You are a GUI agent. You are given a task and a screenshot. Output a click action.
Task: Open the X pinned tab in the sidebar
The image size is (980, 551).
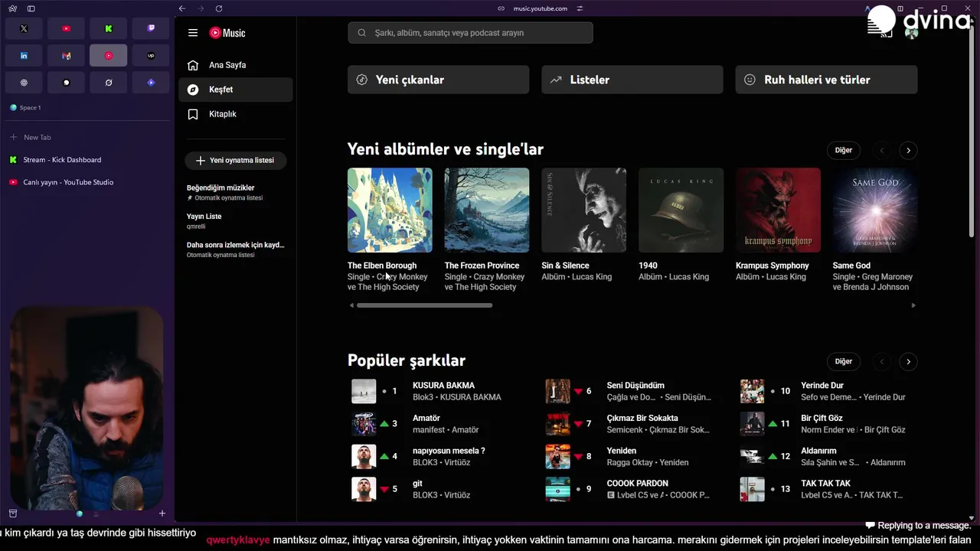[24, 28]
